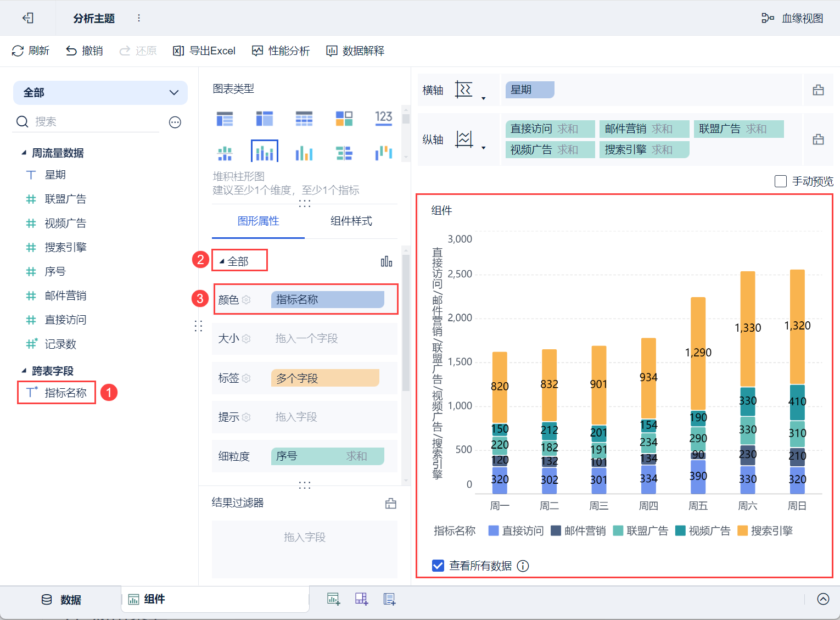Choose the grouped table chart type icon
840x620 pixels.
click(225, 119)
